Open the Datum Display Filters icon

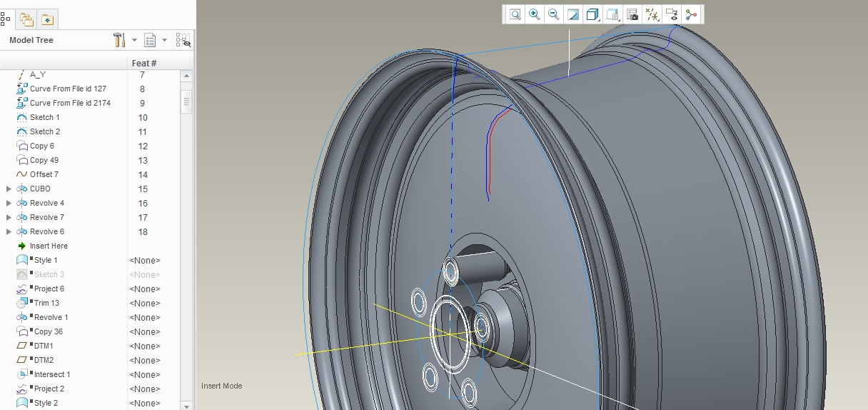coord(651,14)
